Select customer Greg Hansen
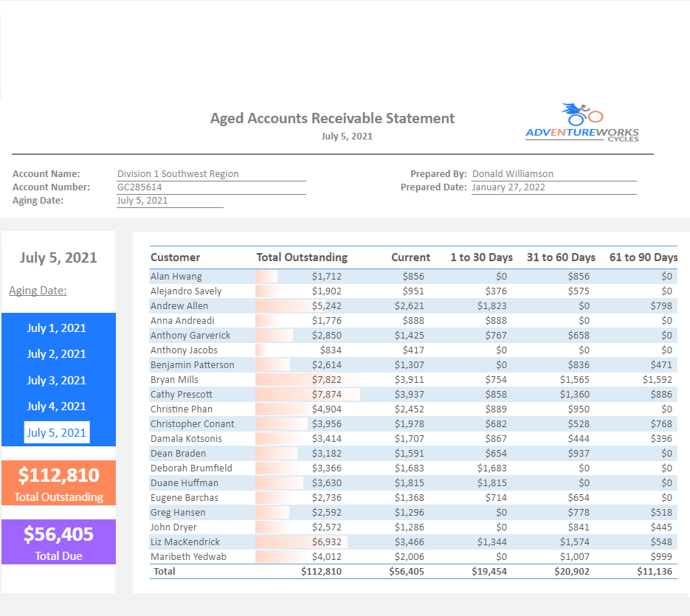Screen dimensions: 690x616 coord(178,512)
